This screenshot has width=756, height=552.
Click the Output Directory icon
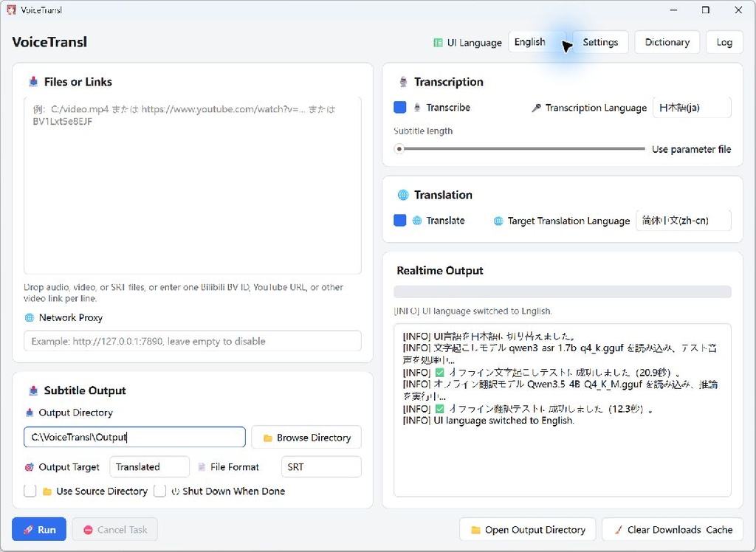[x=30, y=413]
